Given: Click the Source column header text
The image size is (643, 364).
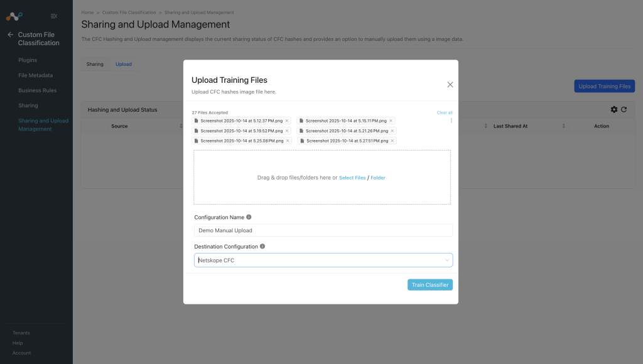Looking at the screenshot, I should click(119, 126).
